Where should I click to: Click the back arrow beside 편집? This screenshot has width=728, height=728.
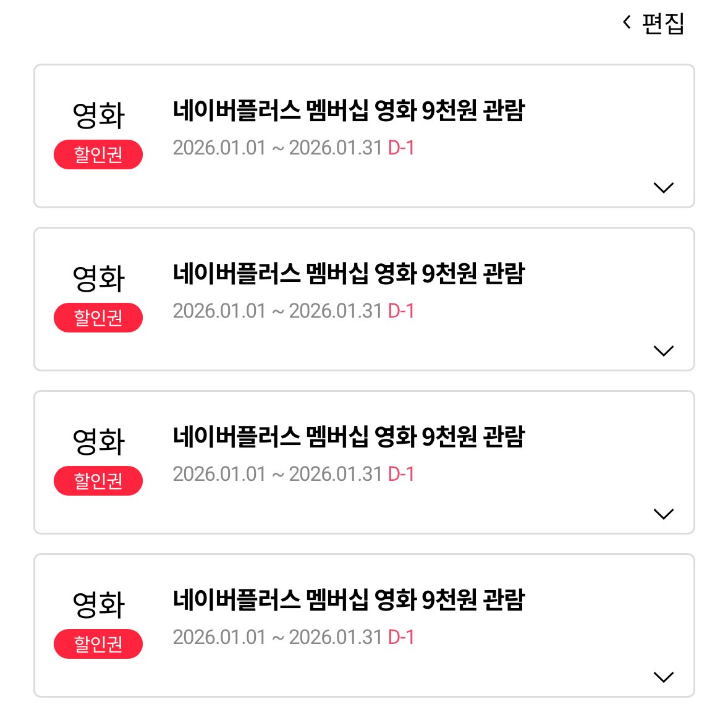(x=627, y=23)
